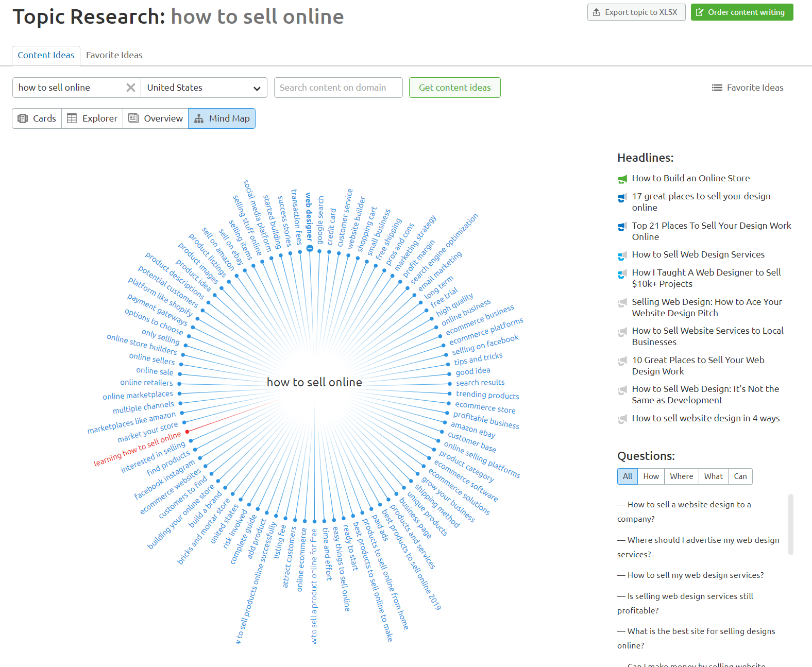Viewport: 812px width, 667px height.
Task: Select the highlighted 'web designer' node dot
Action: click(310, 248)
